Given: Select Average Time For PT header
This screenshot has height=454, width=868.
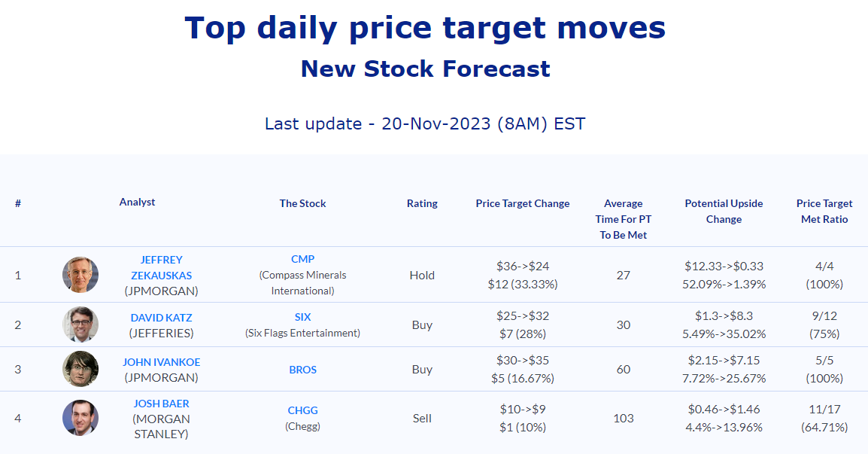Looking at the screenshot, I should coord(624,219).
